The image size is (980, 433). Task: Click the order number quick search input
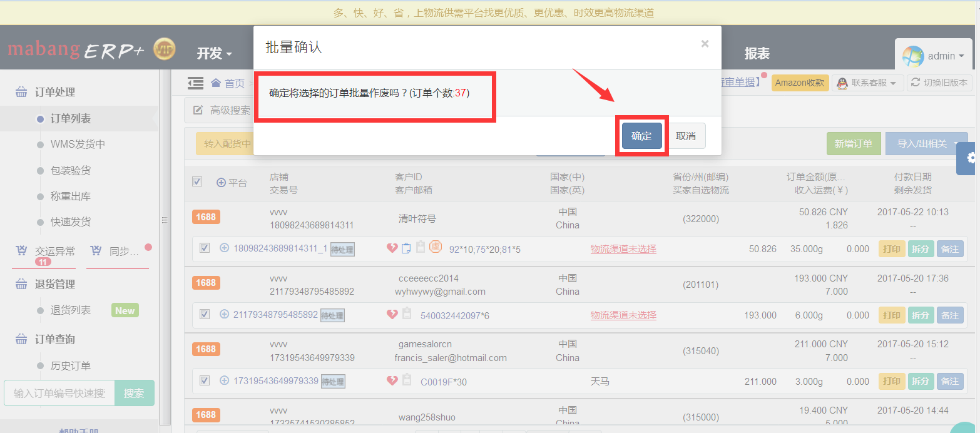pyautogui.click(x=59, y=393)
